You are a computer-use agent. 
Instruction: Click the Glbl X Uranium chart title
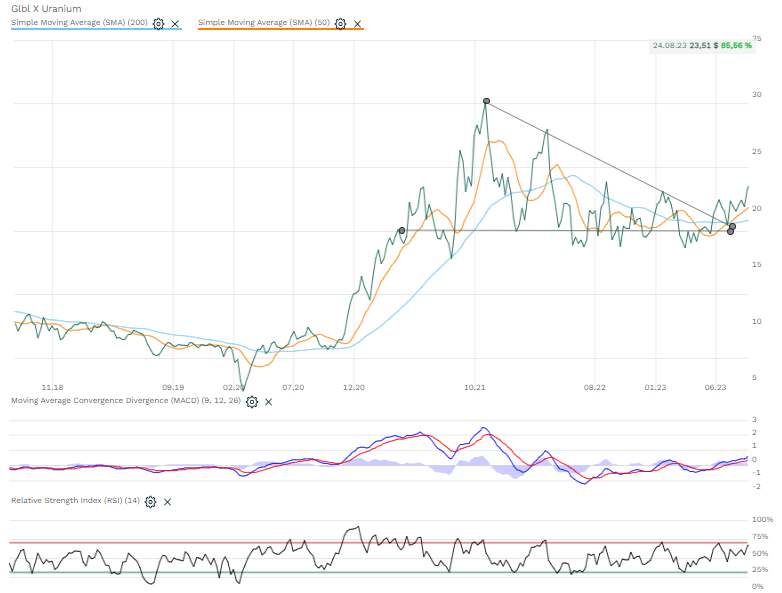[x=46, y=8]
